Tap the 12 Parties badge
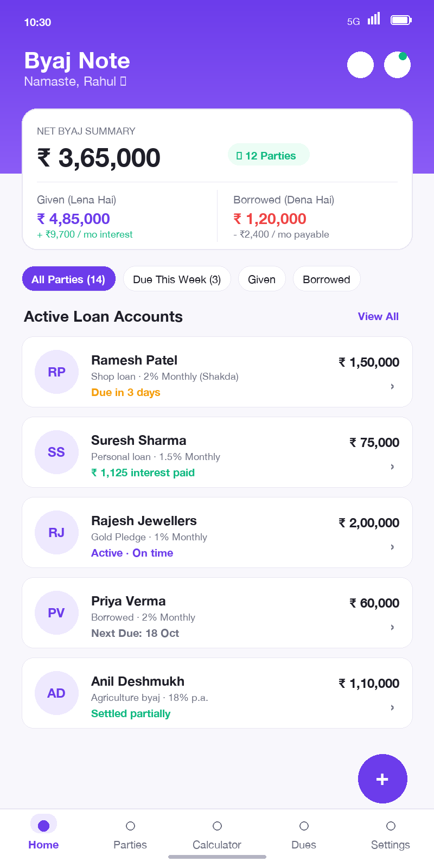The image size is (434, 868). (x=269, y=155)
